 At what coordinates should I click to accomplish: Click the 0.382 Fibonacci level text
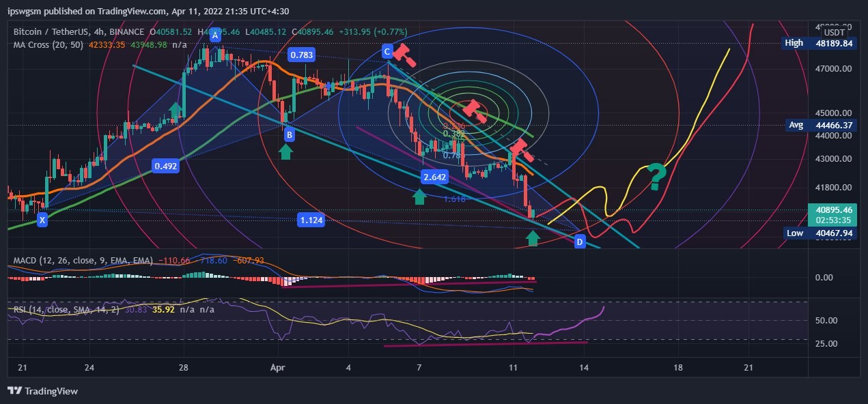point(454,134)
